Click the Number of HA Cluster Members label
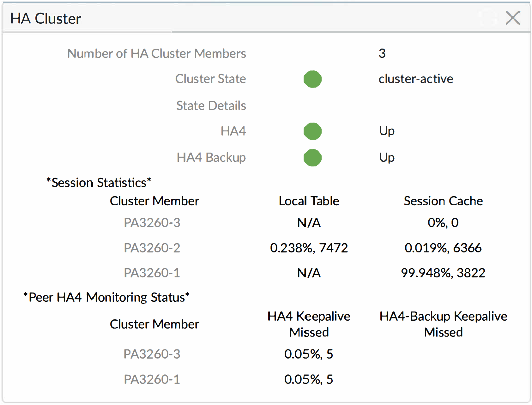This screenshot has width=532, height=405. pyautogui.click(x=156, y=54)
